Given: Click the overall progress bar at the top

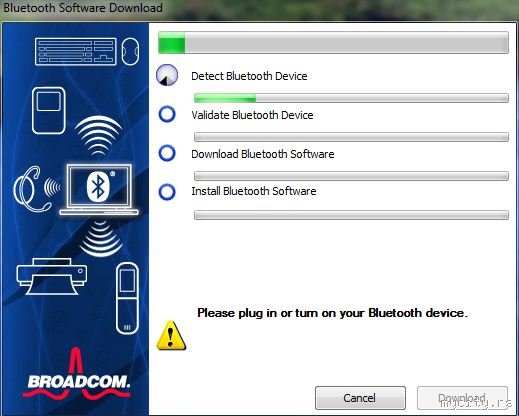Looking at the screenshot, I should (333, 43).
